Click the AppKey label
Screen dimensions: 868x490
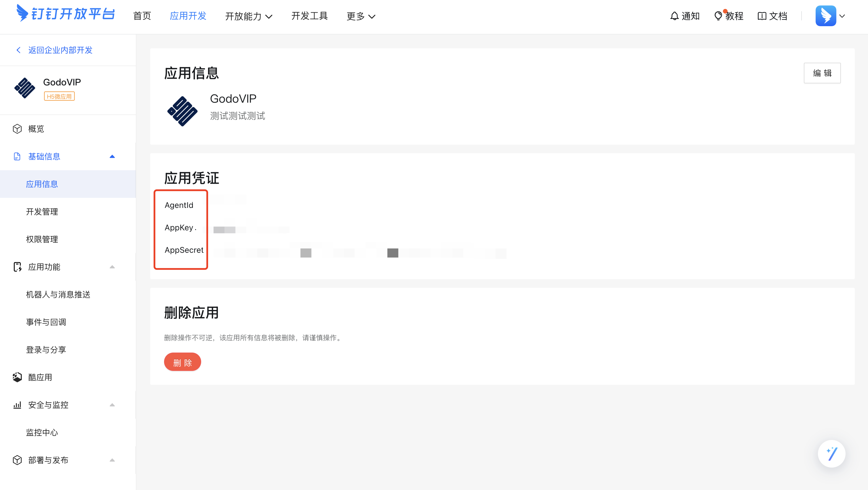(x=179, y=228)
